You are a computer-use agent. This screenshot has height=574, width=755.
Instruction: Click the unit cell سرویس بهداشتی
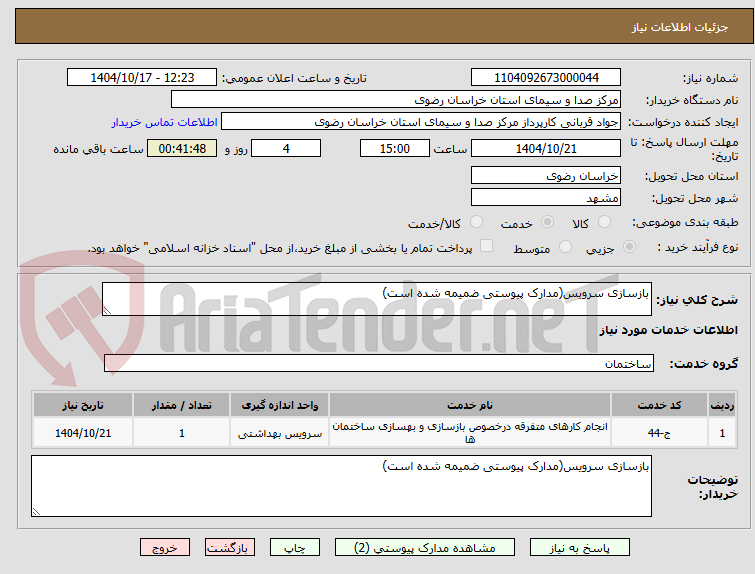pyautogui.click(x=280, y=433)
